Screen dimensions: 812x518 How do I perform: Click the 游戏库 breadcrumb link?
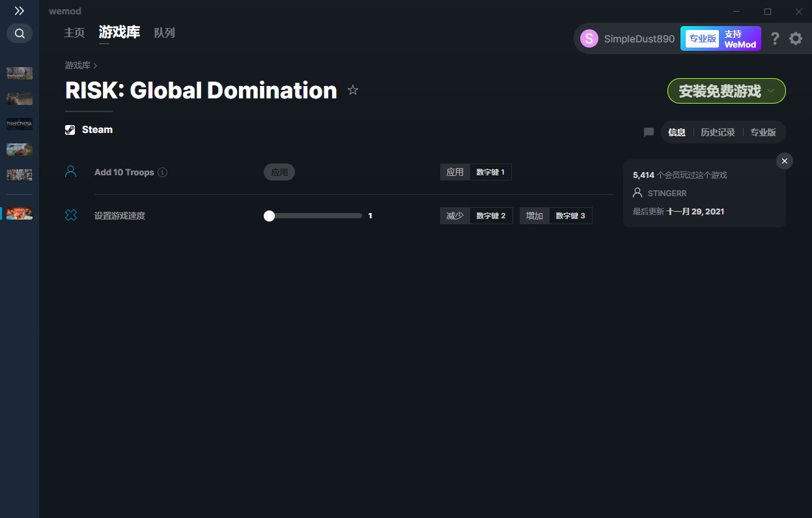(77, 65)
